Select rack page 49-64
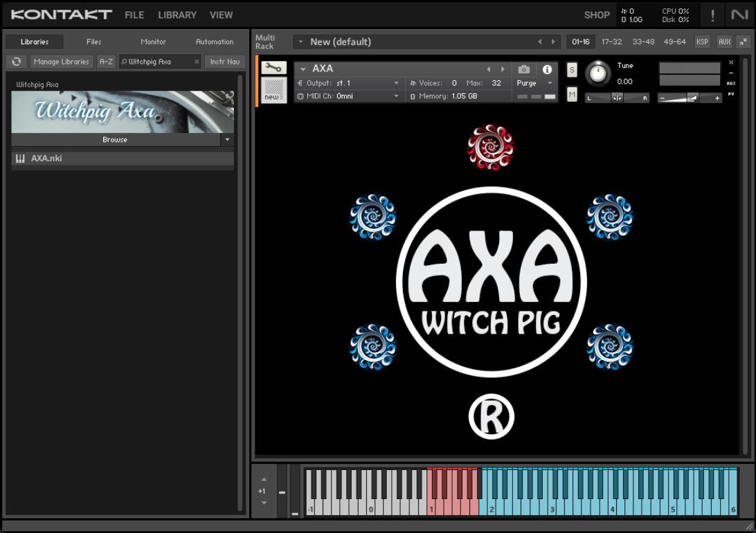The width and height of the screenshot is (756, 533). [674, 42]
